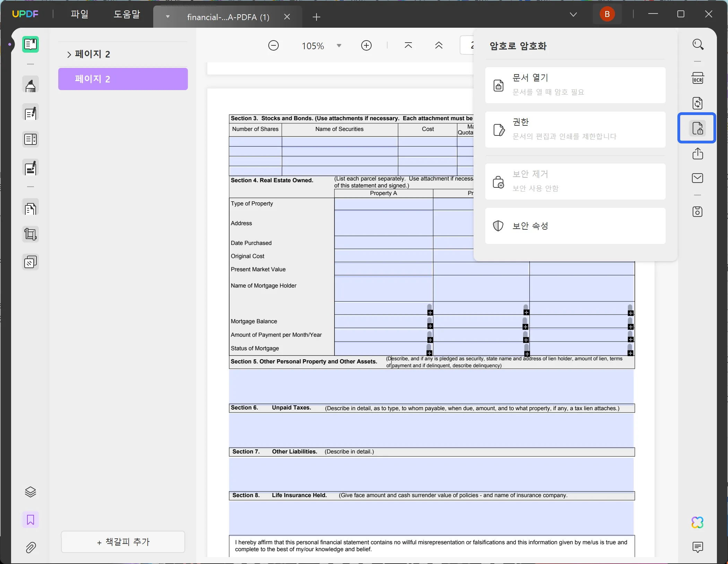Open the Fill and Sign tool
This screenshot has width=728, height=564.
[31, 168]
